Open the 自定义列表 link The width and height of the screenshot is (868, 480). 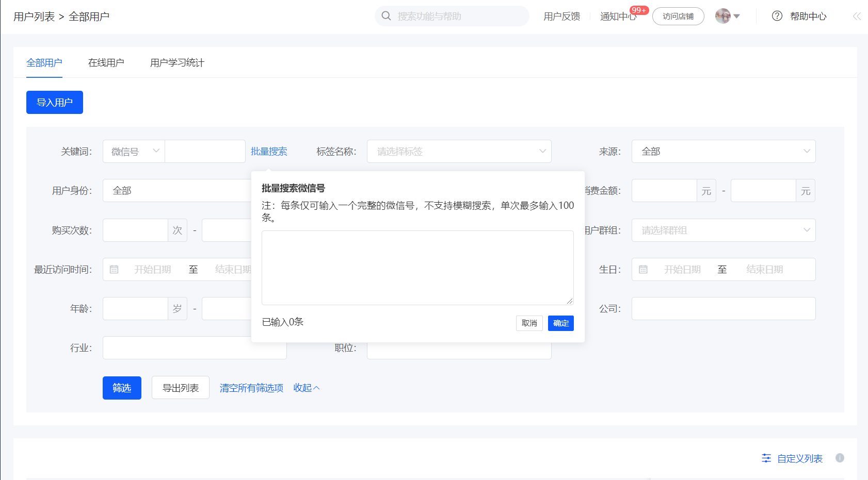800,458
